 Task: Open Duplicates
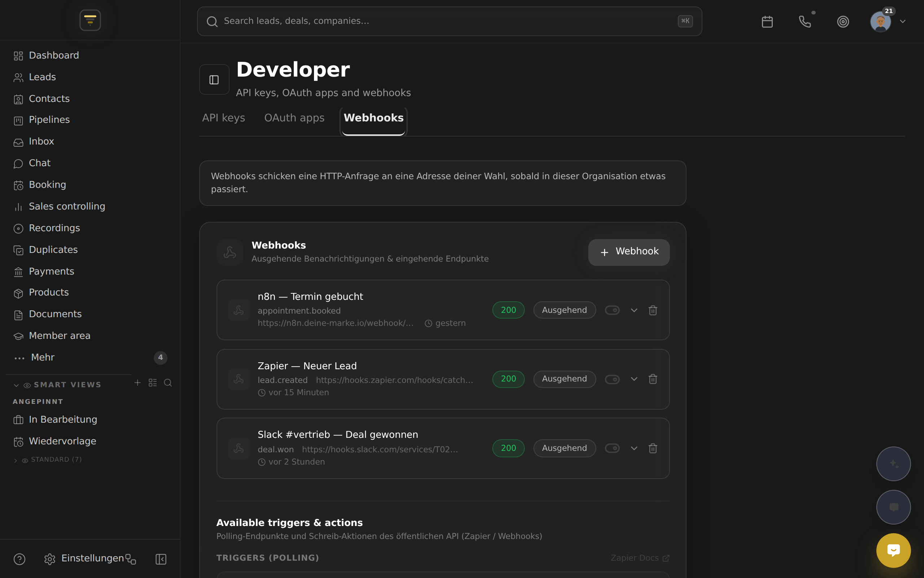point(90,250)
